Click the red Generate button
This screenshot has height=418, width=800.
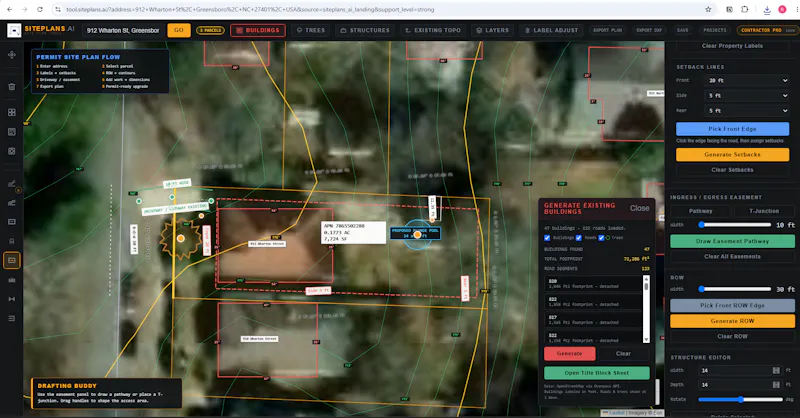click(569, 353)
